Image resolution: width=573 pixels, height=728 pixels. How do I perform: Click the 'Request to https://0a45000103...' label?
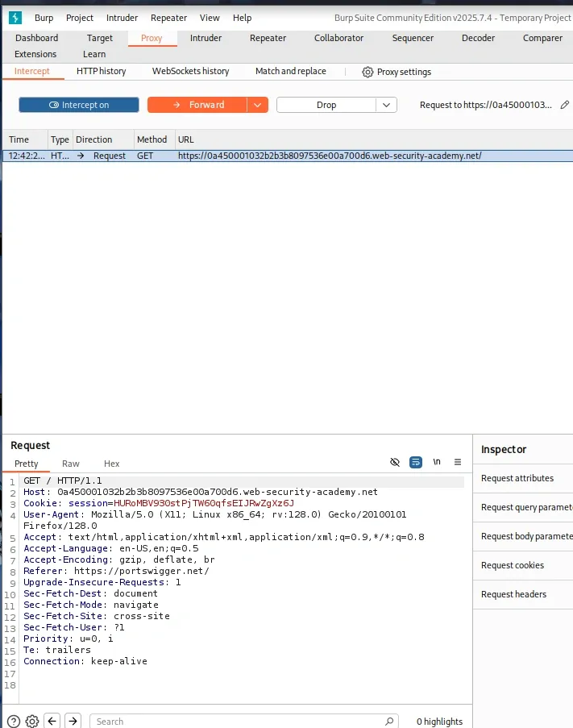click(486, 105)
